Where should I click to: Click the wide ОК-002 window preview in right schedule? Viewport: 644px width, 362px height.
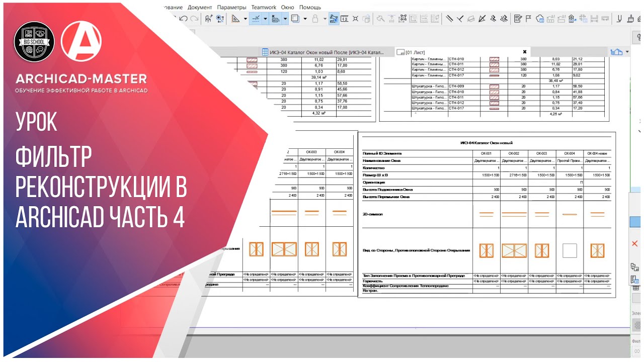coord(514,250)
